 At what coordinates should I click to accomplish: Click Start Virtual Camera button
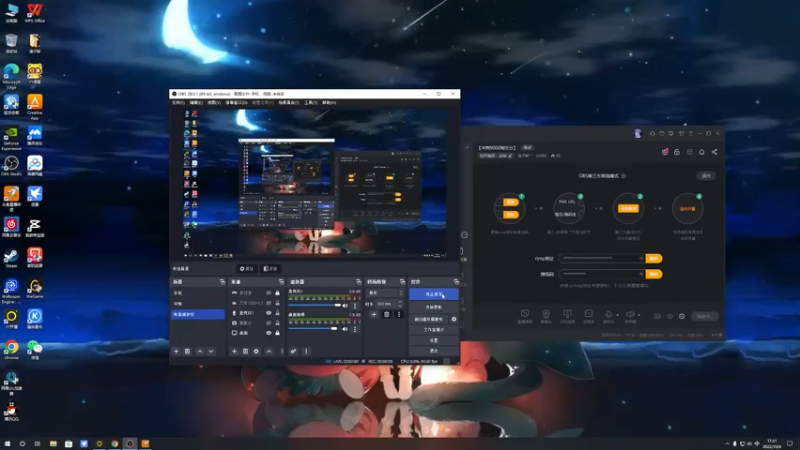click(x=429, y=319)
